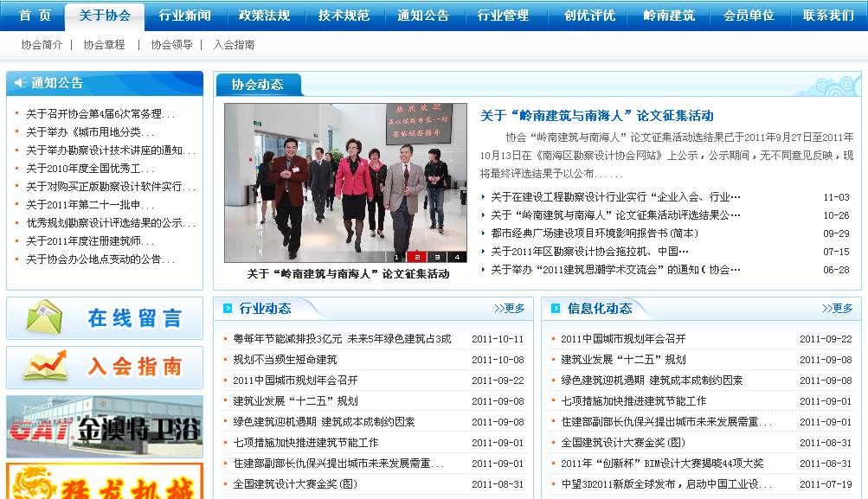The width and height of the screenshot is (868, 499).
Task: Open notice 关于协会办公地点变动的公告
Action: 100,259
